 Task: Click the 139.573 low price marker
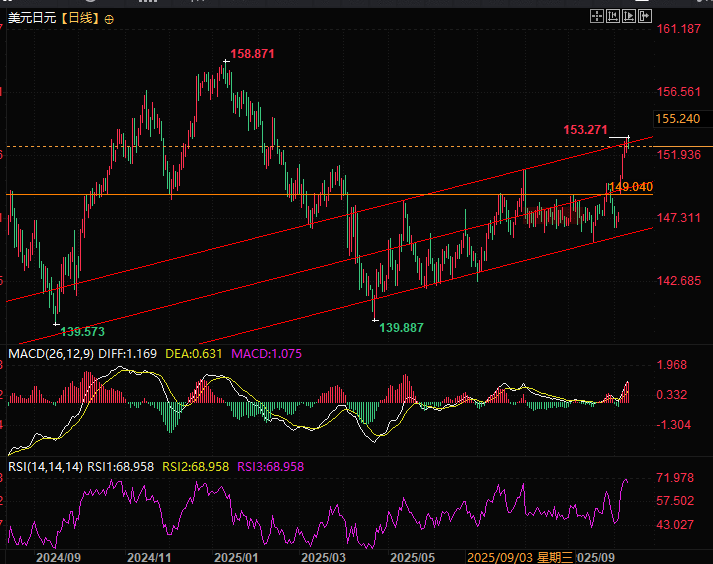pyautogui.click(x=82, y=331)
